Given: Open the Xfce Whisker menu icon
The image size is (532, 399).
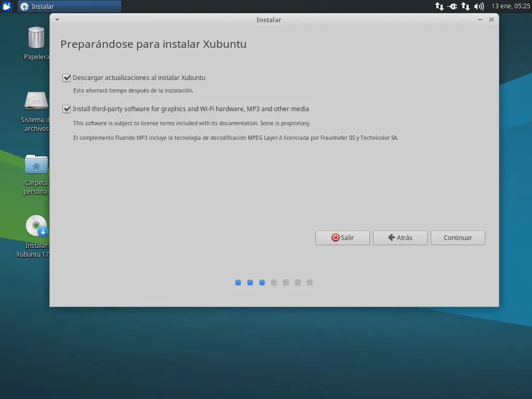Looking at the screenshot, I should click(x=7, y=6).
